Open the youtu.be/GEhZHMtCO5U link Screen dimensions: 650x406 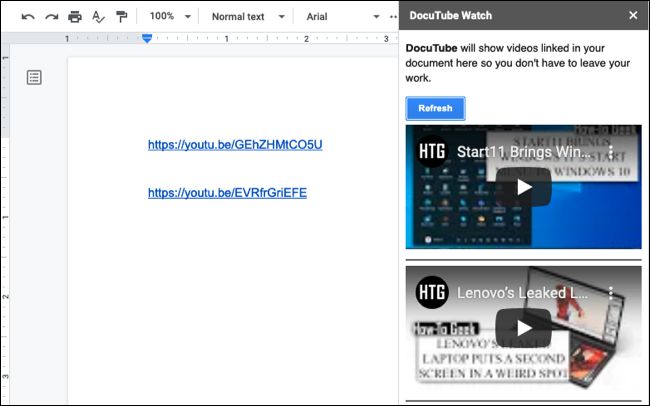tap(235, 145)
